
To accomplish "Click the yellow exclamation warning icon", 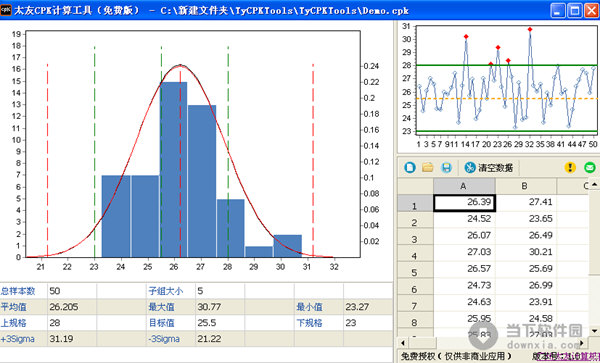I will coord(570,168).
